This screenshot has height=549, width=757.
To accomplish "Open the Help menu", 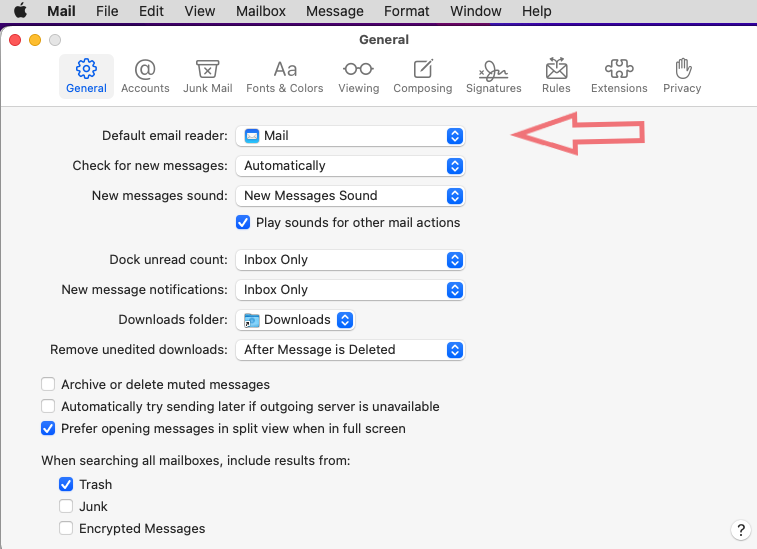I will point(536,11).
